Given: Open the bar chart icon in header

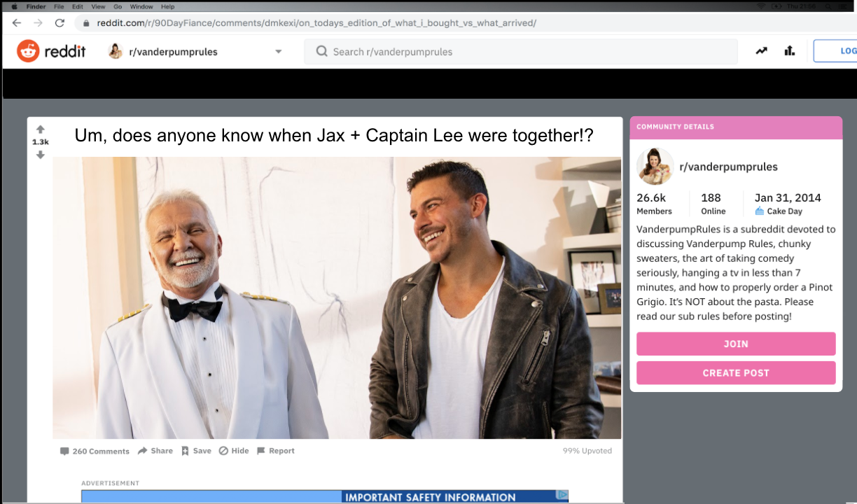Looking at the screenshot, I should 790,51.
